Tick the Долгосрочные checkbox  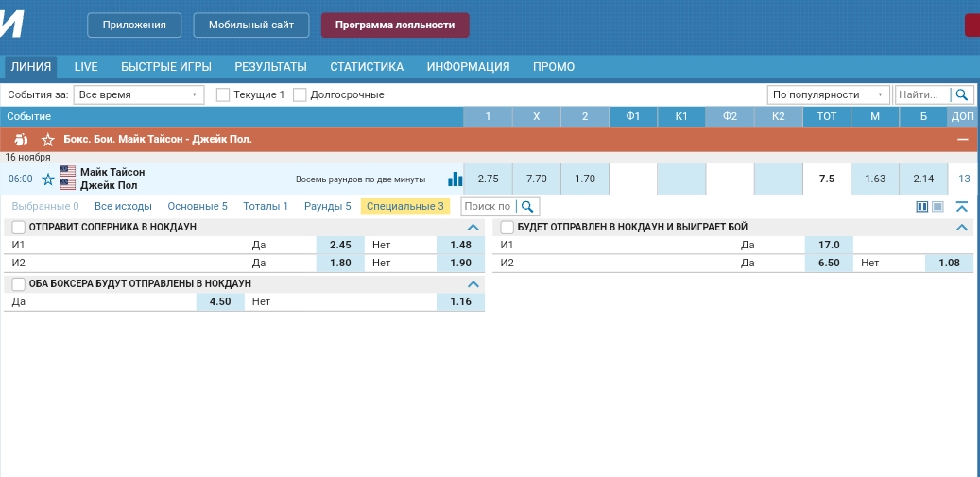(301, 94)
